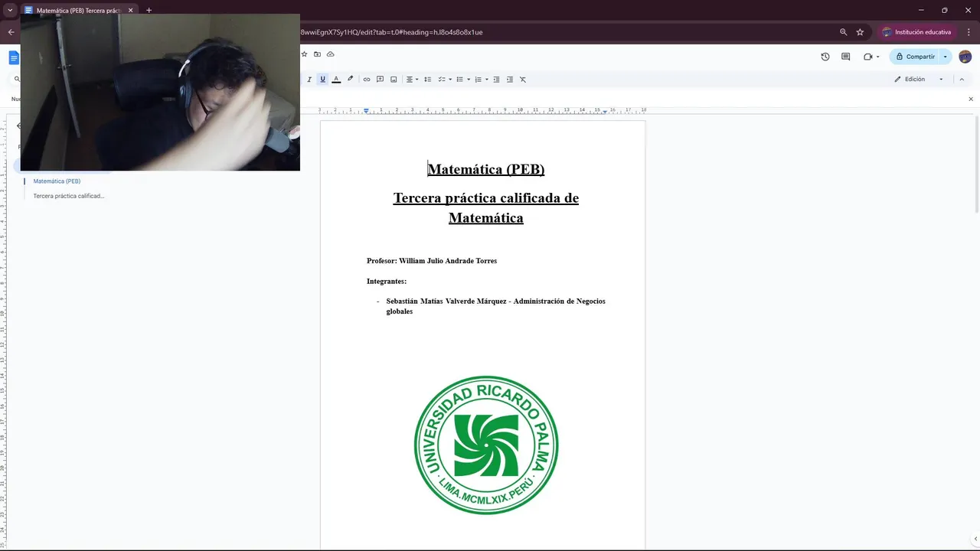Increase the paragraph indent
Screen dimensions: 980x551
(510, 80)
